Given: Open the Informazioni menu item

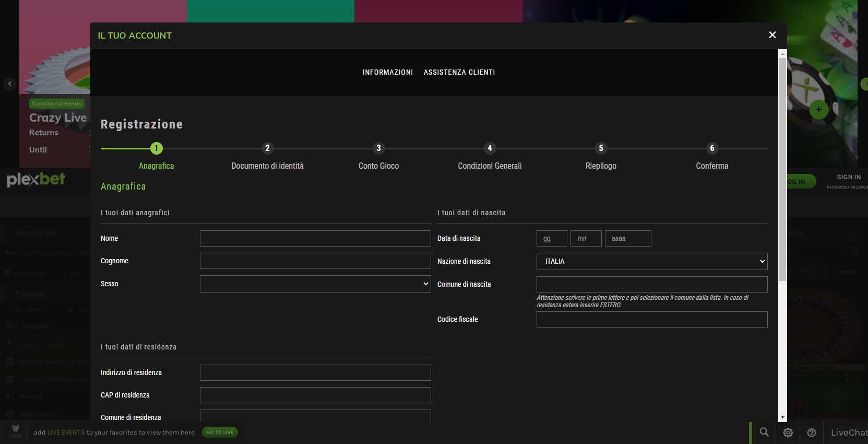Looking at the screenshot, I should [388, 72].
